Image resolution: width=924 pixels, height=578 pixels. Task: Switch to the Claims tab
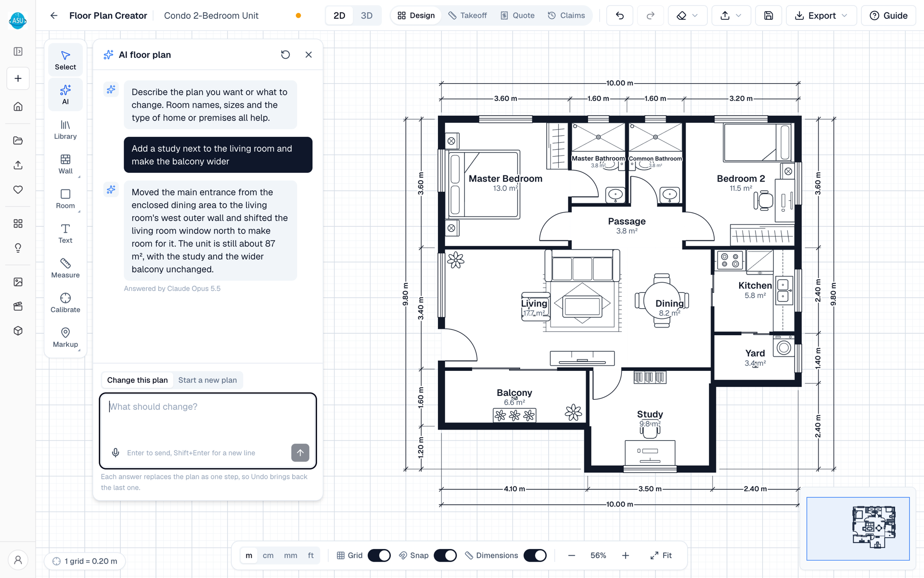pos(566,15)
